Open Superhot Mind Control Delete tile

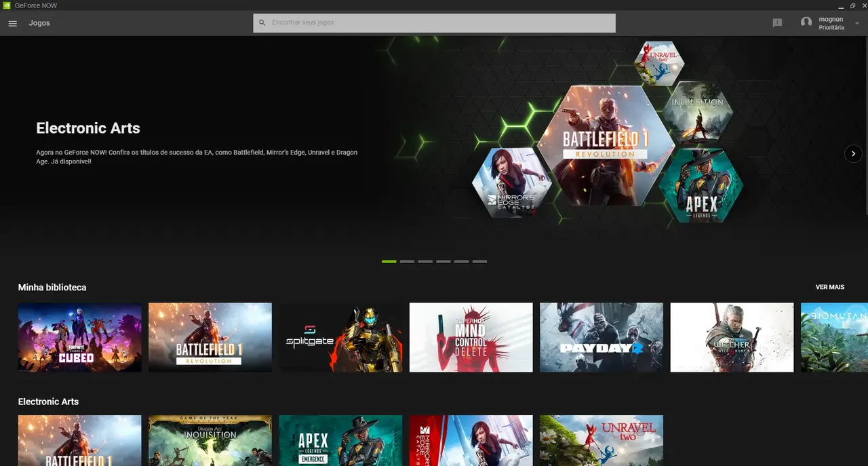471,337
